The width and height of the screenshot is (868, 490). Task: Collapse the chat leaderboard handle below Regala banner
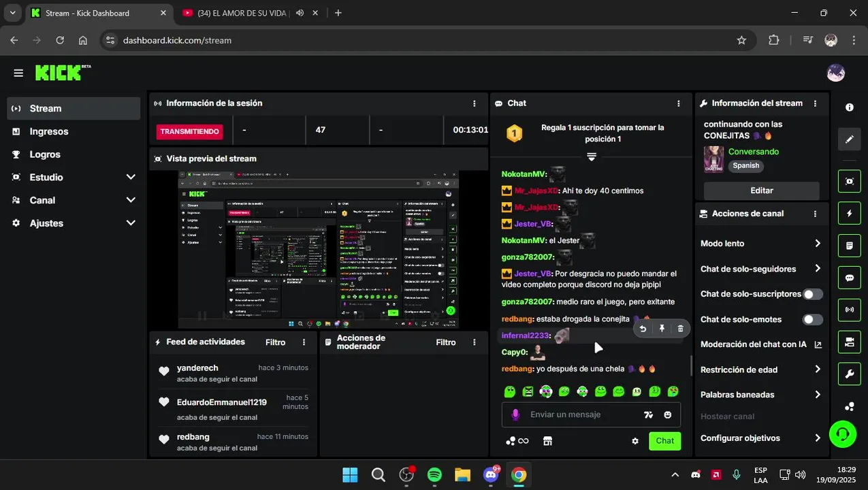coord(592,157)
